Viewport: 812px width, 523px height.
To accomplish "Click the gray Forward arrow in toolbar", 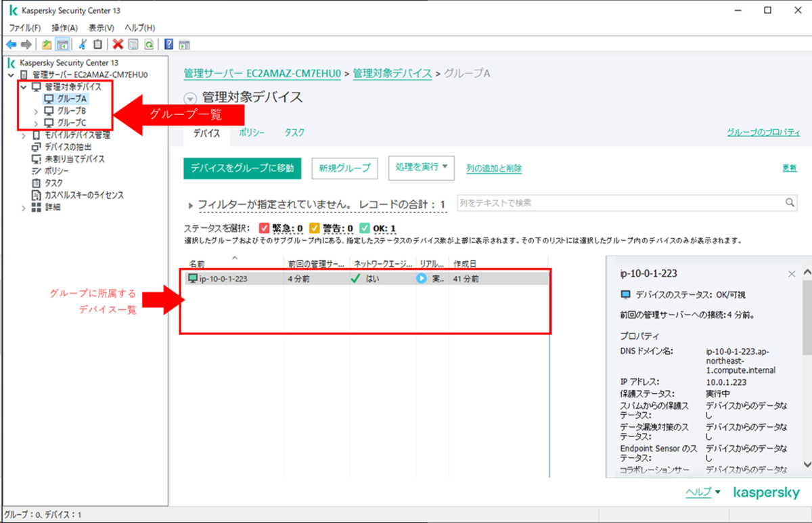I will coord(26,44).
